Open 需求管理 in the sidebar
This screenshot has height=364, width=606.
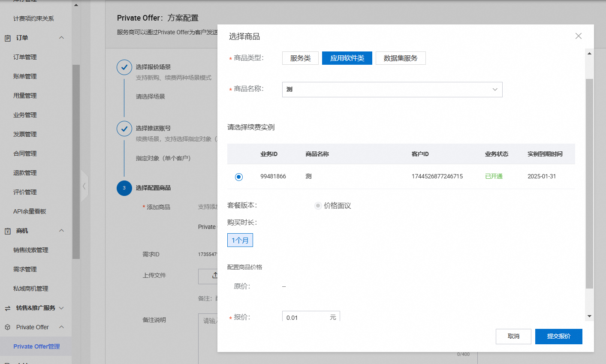tap(25, 269)
